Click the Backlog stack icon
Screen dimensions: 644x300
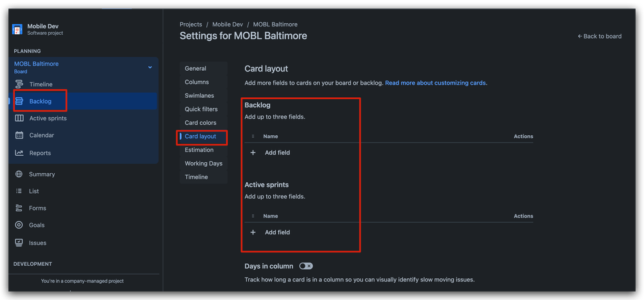click(x=19, y=101)
